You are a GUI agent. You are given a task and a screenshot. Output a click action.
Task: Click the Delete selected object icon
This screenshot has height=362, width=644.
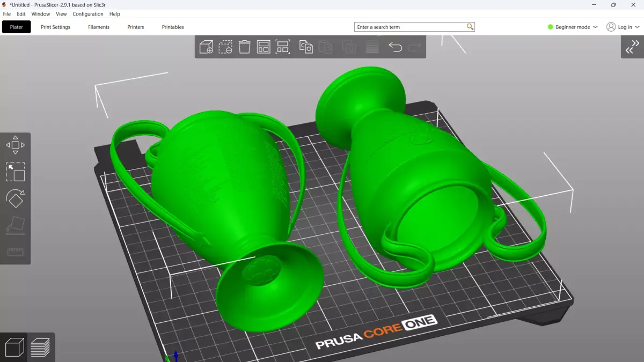pos(225,47)
